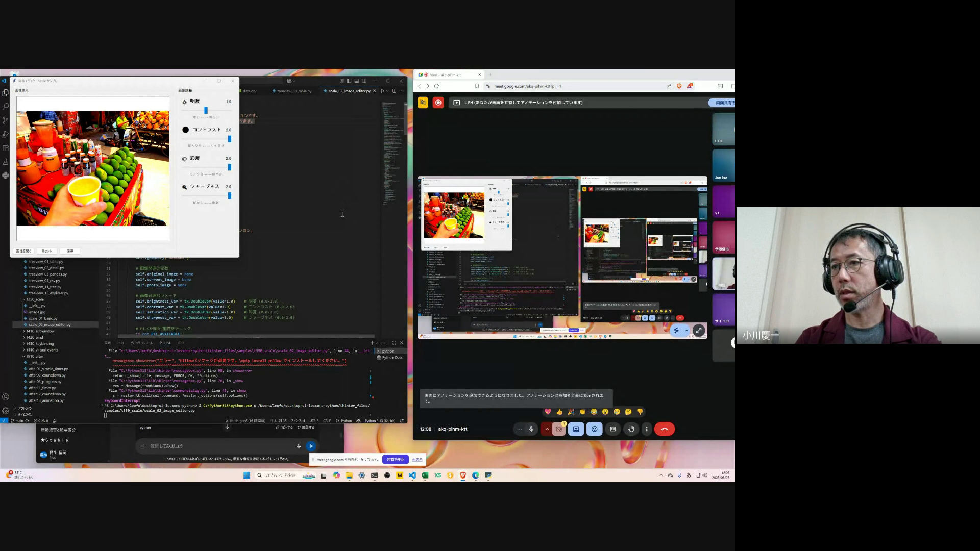This screenshot has height=551, width=980.
Task: Click the Run Python File play icon
Action: coord(382,91)
